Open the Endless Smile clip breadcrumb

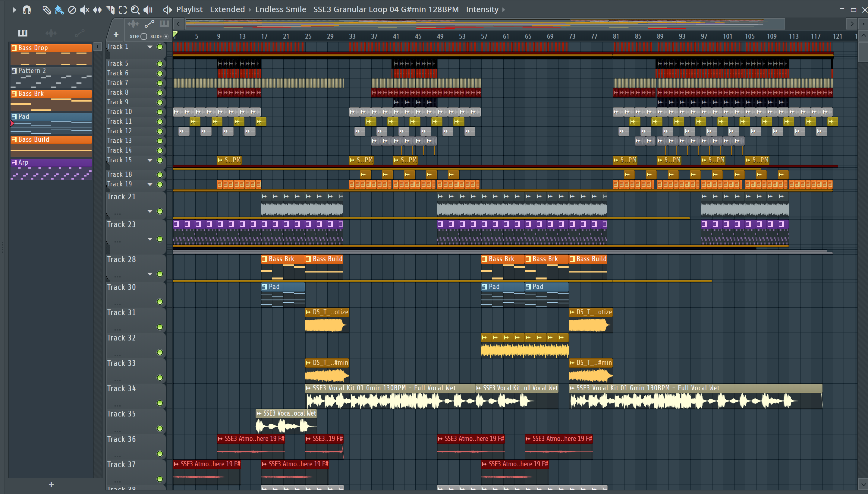377,10
